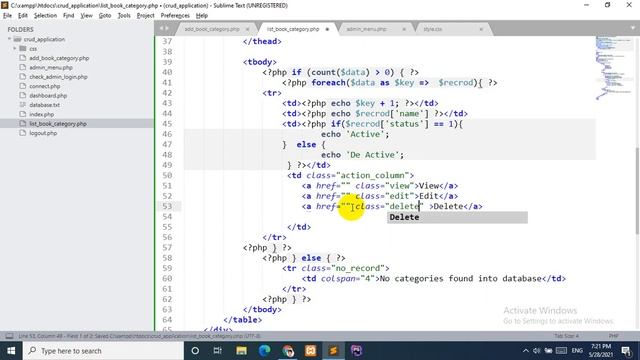Open the Find menu

(x=69, y=16)
